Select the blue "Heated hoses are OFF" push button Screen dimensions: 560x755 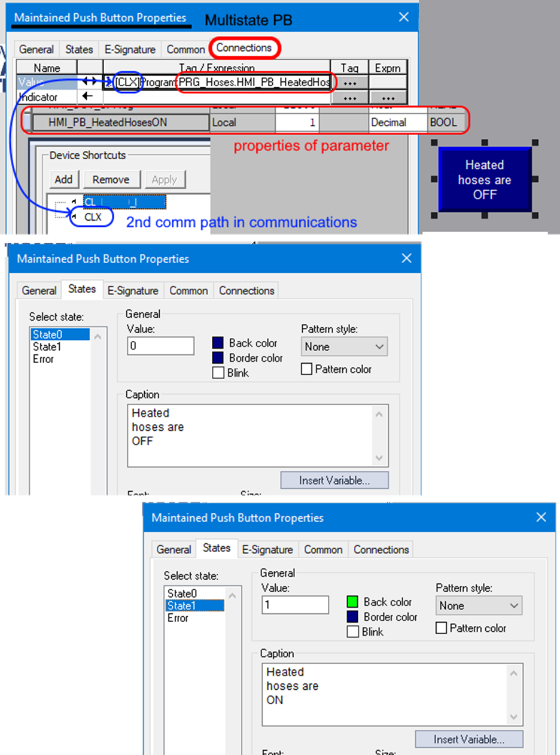click(485, 179)
